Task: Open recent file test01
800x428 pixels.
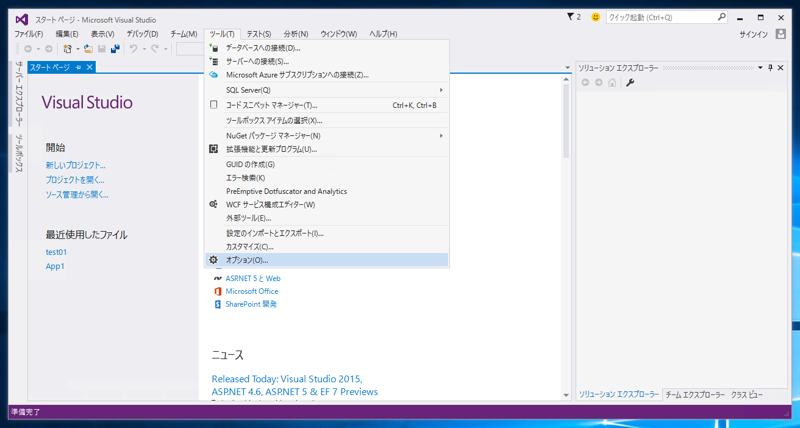Action: 56,252
